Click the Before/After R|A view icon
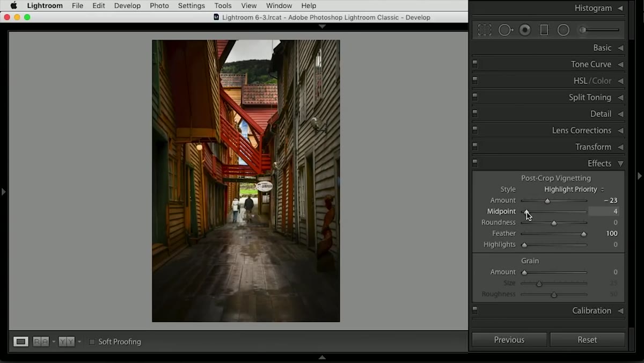644x363 pixels. point(41,342)
